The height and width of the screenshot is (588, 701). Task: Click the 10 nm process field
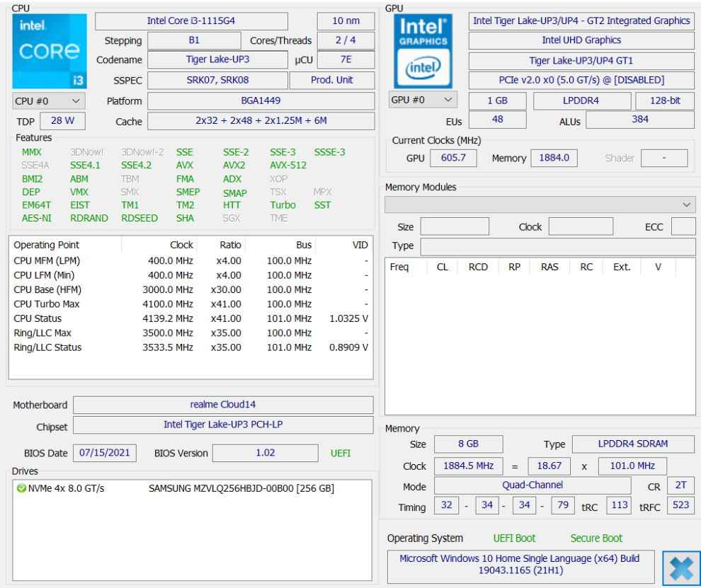(x=346, y=21)
